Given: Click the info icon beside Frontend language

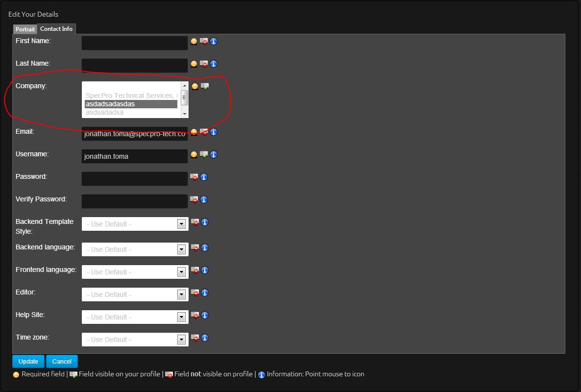Looking at the screenshot, I should (x=205, y=270).
